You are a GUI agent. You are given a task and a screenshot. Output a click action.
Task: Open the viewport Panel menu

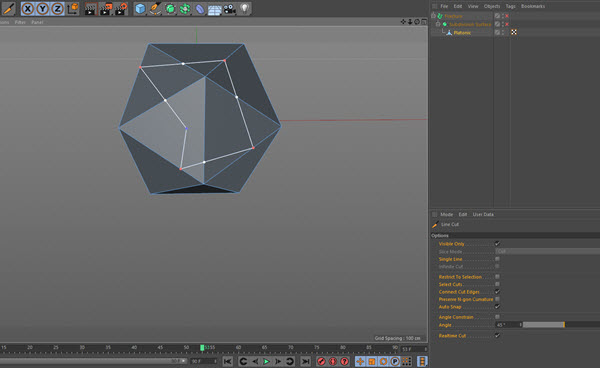37,22
